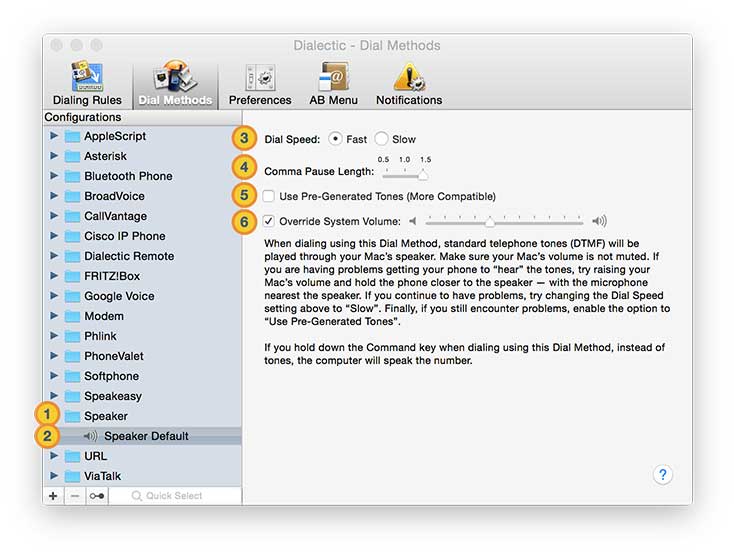This screenshot has width=734, height=555.
Task: Expand the Google Voice disclosure triangle
Action: tap(54, 296)
